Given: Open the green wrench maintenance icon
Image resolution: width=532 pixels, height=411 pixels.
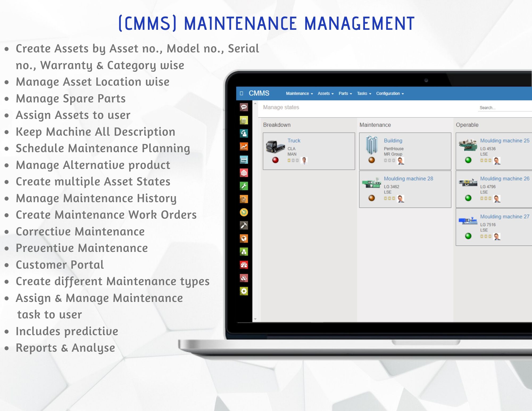Looking at the screenshot, I should click(244, 186).
